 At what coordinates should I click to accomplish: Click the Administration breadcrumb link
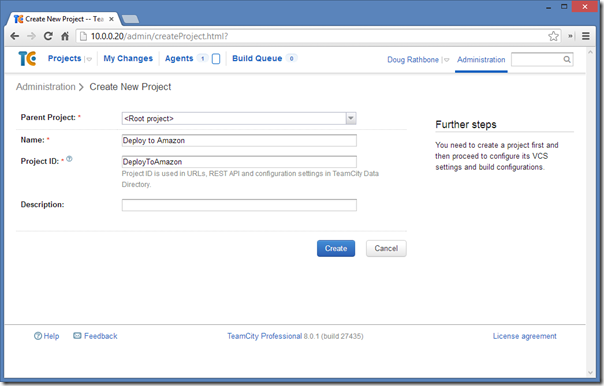tap(45, 87)
